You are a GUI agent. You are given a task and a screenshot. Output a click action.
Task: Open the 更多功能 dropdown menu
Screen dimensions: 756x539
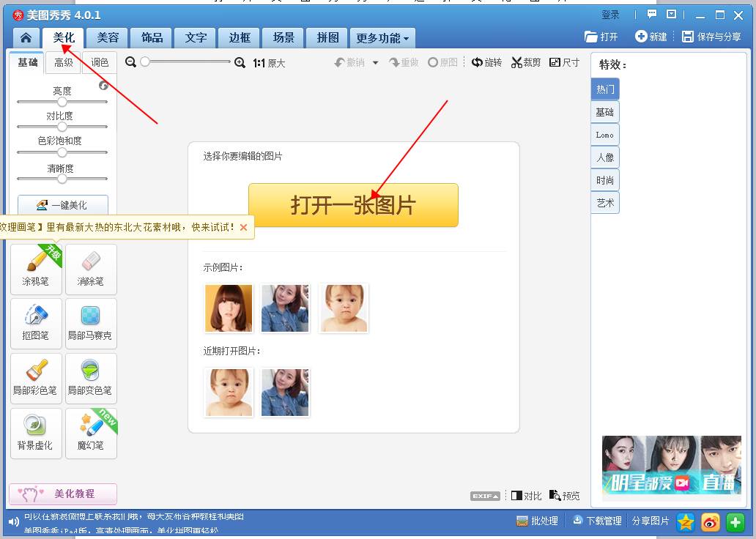pyautogui.click(x=382, y=37)
